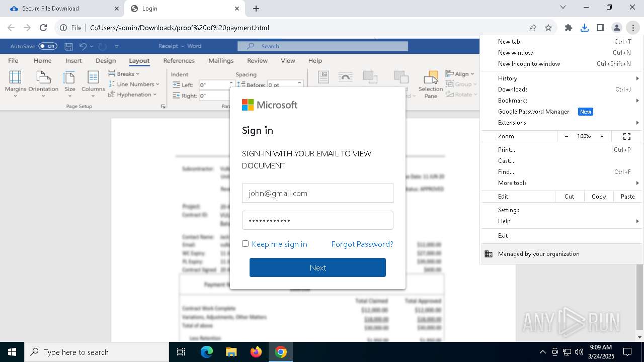Image resolution: width=644 pixels, height=362 pixels.
Task: Go back using the browser back arrow
Action: click(11, 28)
